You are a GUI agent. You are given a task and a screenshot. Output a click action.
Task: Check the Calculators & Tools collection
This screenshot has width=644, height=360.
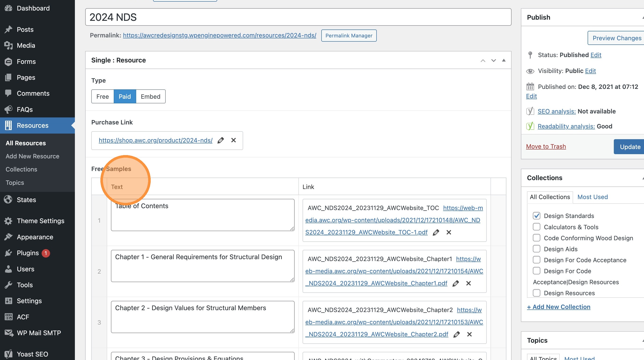click(x=537, y=227)
